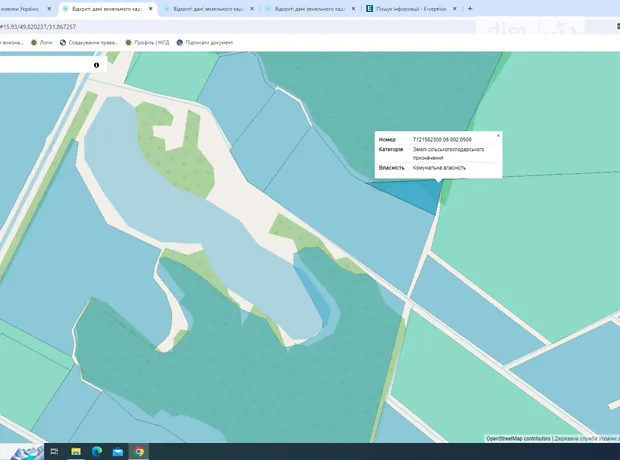The image size is (620, 460).
Task: Open the 'Профіль | НГД' bookmark
Action: click(x=148, y=42)
